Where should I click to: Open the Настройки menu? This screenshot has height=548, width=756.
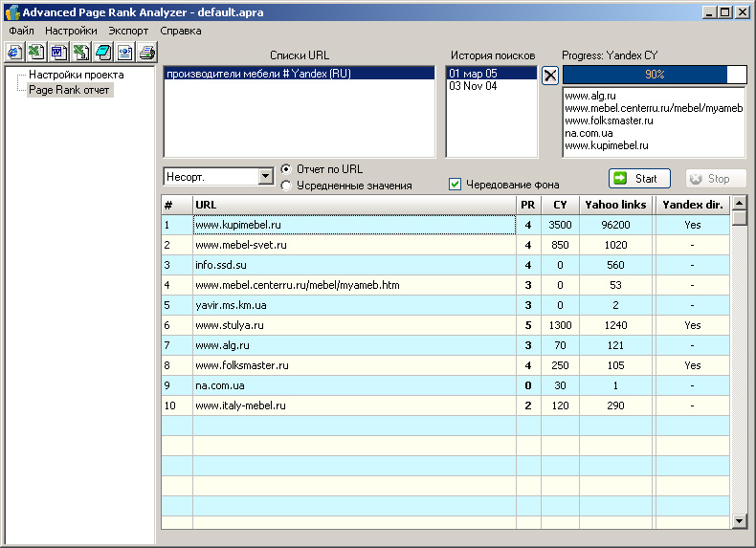click(71, 31)
